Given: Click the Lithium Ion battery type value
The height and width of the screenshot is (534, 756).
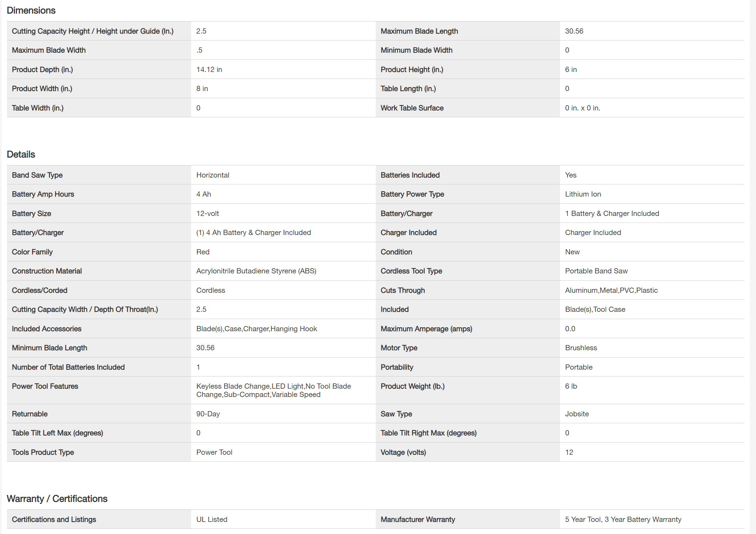Looking at the screenshot, I should click(x=583, y=194).
